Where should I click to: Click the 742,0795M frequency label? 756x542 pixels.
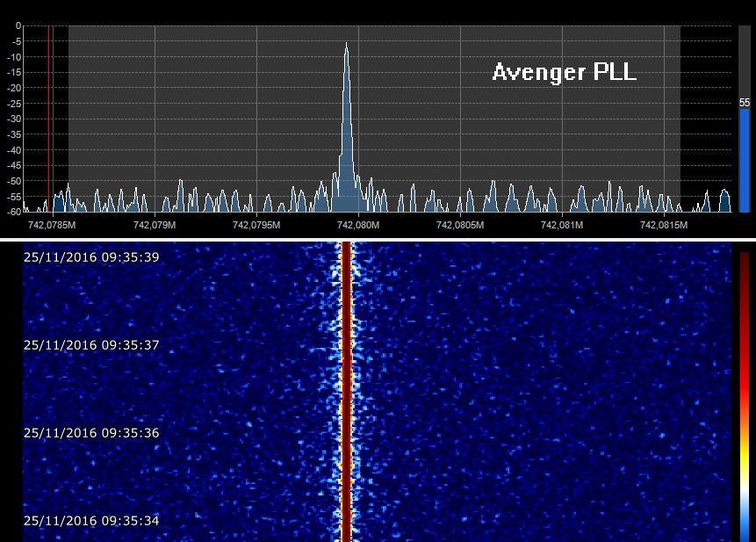coord(256,225)
